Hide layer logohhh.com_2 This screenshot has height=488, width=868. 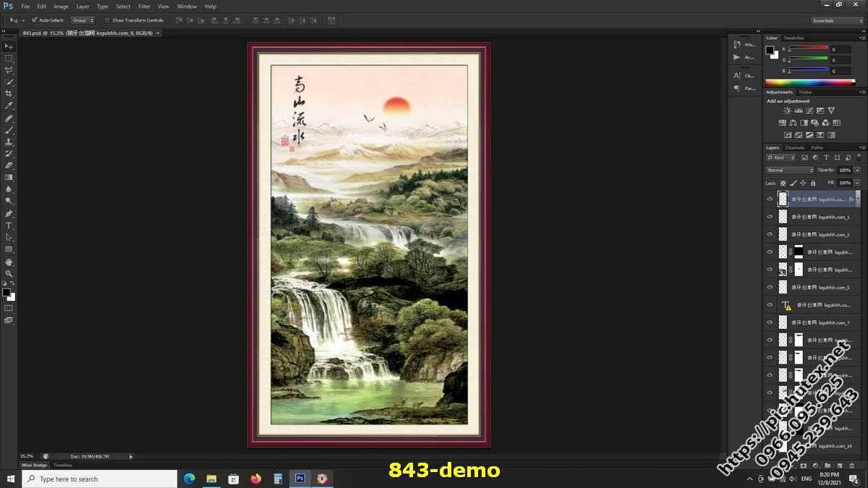770,234
